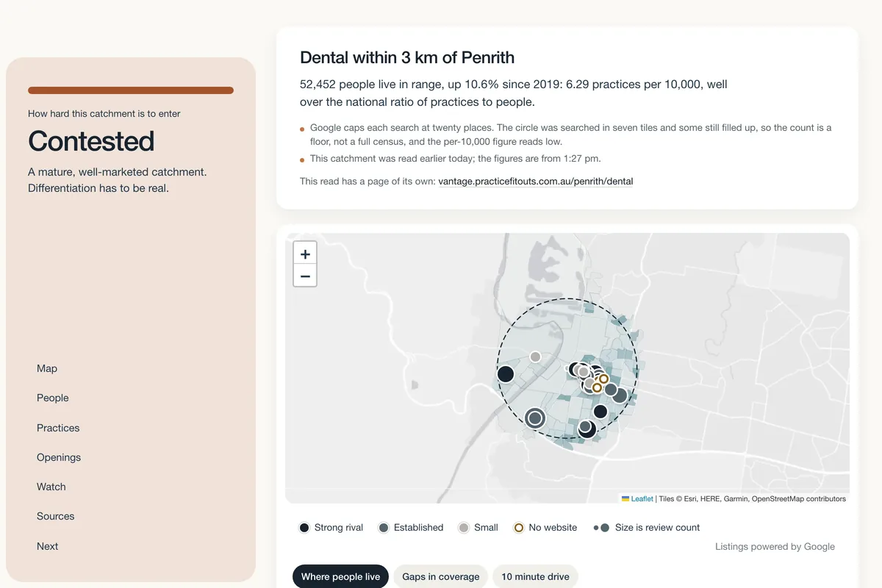
Task: Click the Strong rival legend label
Action: pyautogui.click(x=339, y=528)
